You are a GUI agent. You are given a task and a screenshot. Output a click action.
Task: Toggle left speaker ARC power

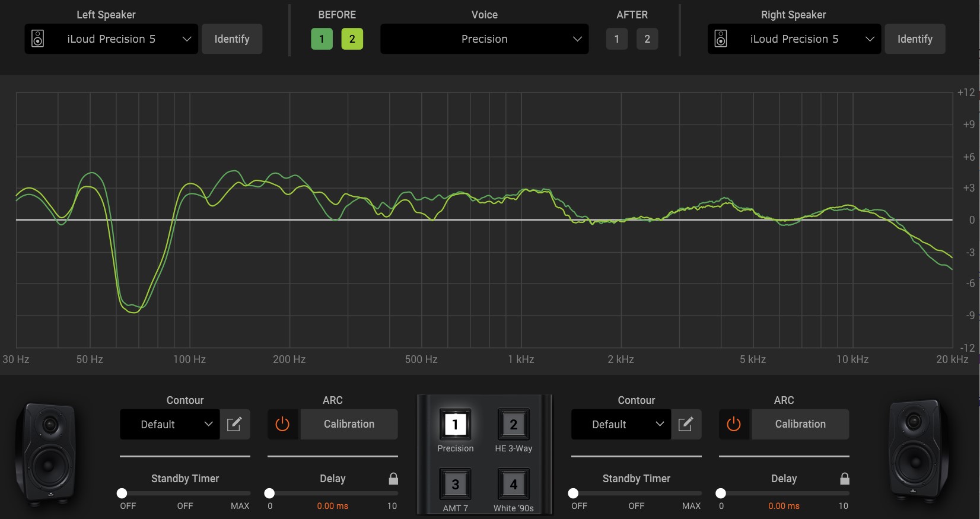283,424
